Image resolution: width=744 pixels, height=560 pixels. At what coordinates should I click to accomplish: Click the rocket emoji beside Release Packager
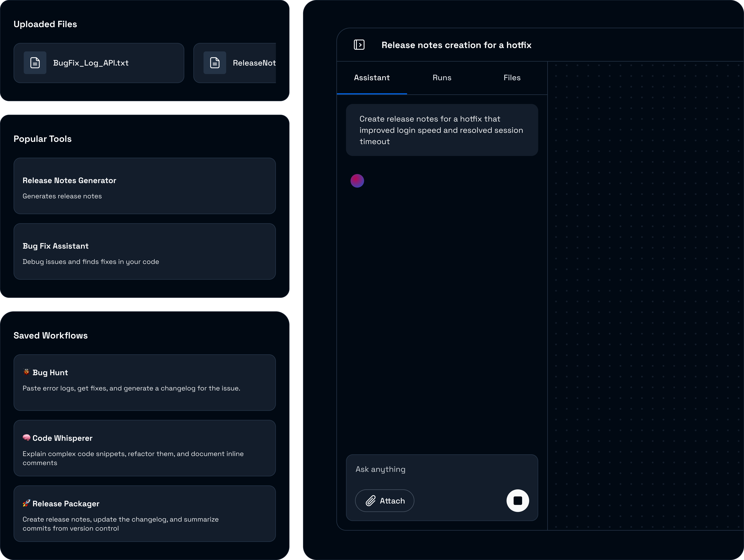[x=26, y=503]
